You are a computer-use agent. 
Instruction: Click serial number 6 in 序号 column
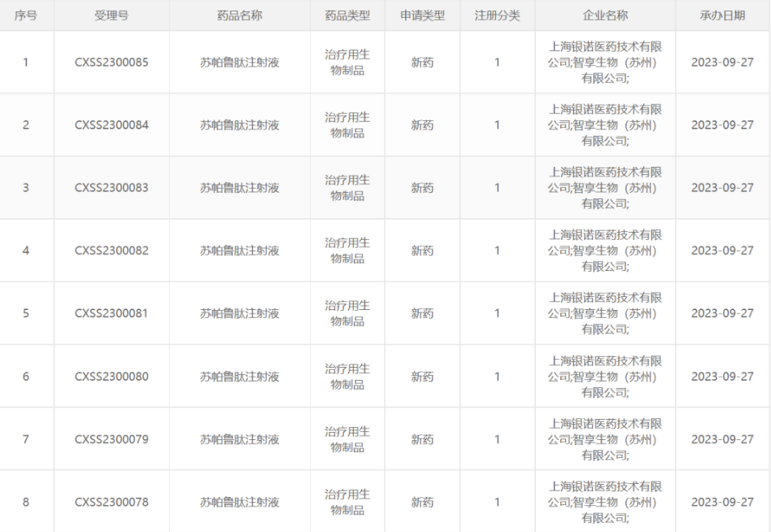25,377
